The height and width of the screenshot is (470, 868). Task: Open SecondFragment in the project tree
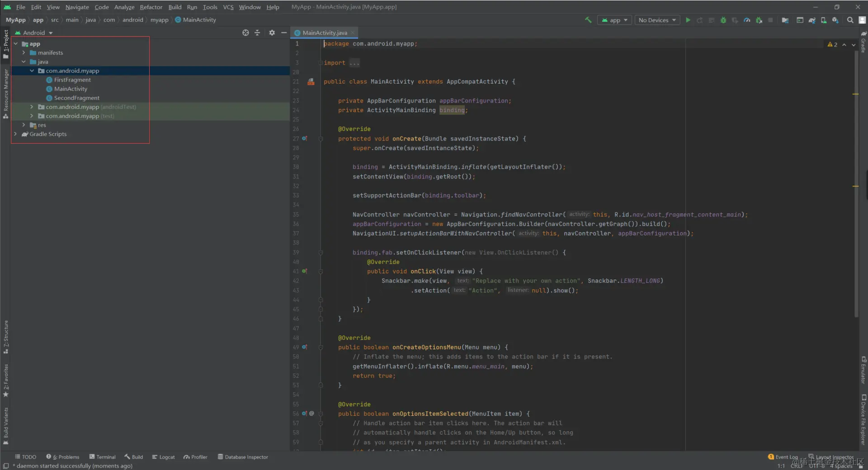click(x=76, y=98)
